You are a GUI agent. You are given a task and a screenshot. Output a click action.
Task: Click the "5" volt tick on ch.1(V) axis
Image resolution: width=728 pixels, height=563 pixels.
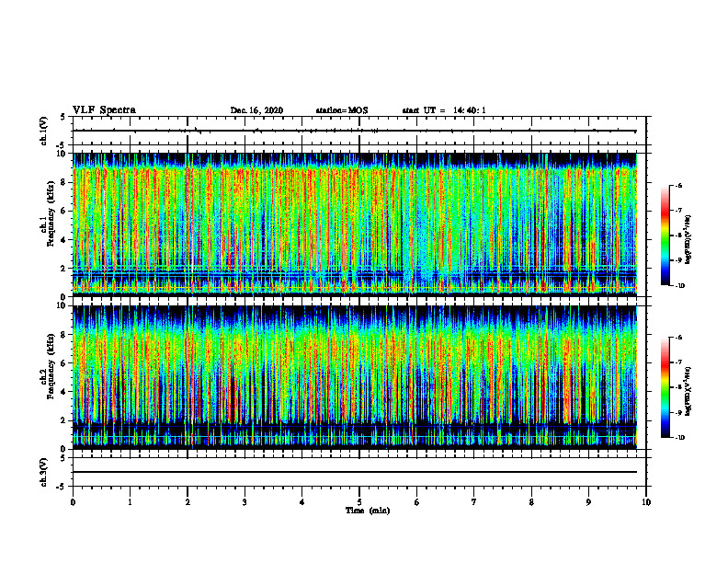coord(63,117)
